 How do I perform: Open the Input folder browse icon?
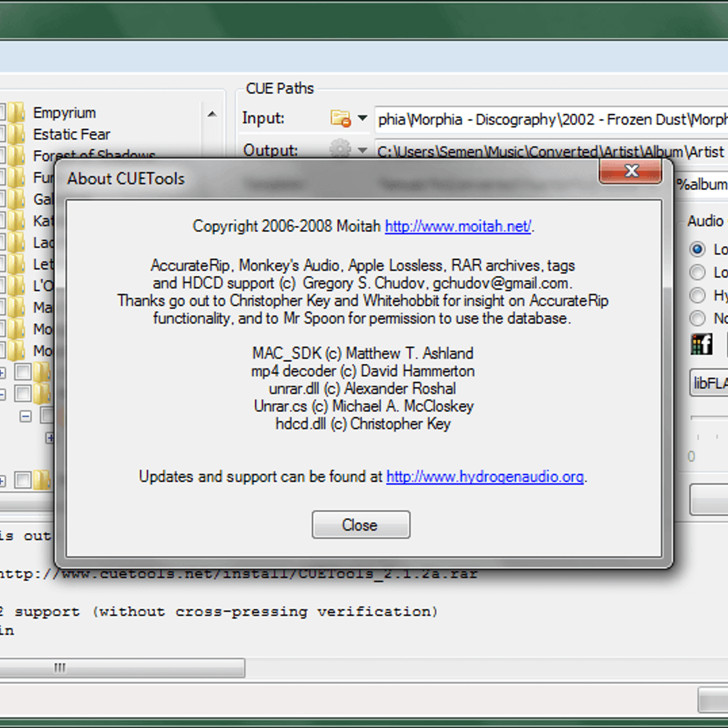(340, 118)
